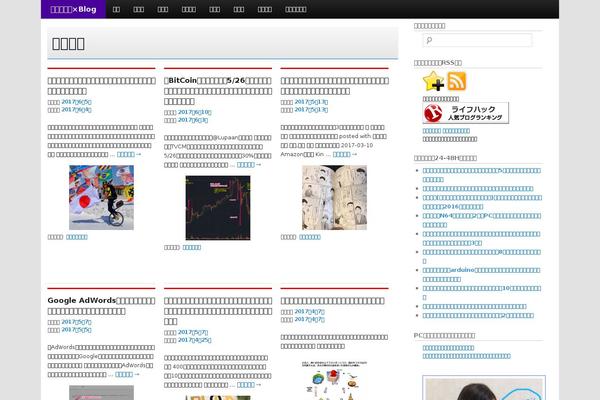Click the 2017 4/25 date link

tap(195, 340)
